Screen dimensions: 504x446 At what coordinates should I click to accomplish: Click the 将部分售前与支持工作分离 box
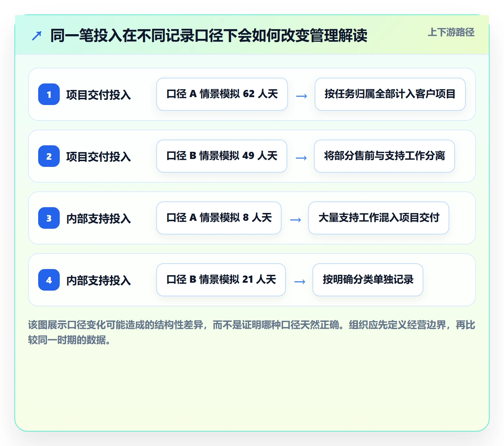384,156
